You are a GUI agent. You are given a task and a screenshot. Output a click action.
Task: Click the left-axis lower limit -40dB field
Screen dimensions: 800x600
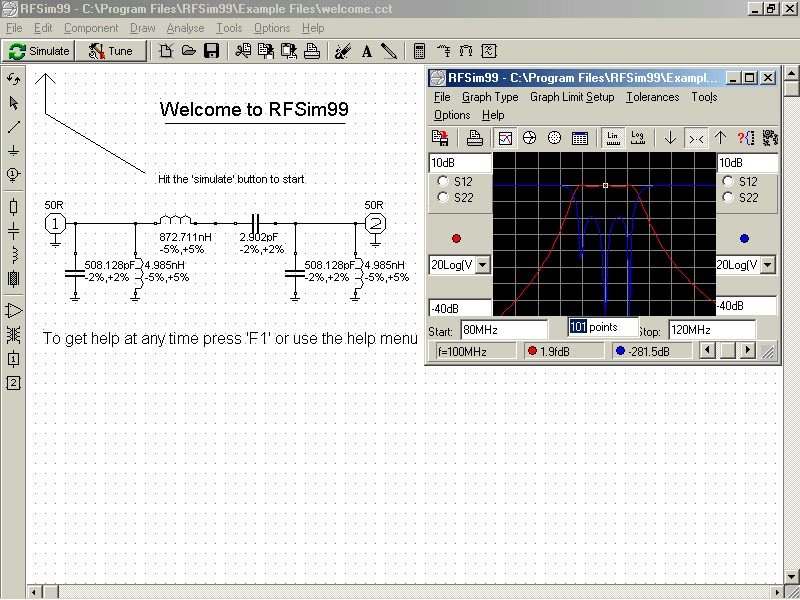tap(460, 308)
